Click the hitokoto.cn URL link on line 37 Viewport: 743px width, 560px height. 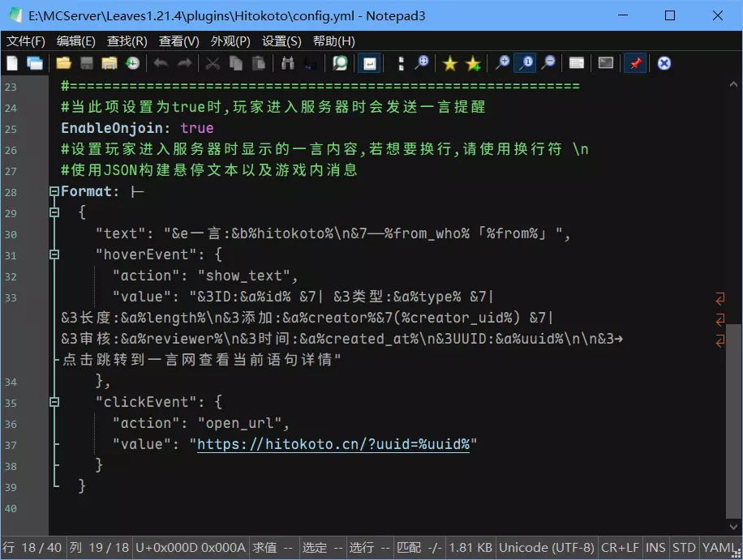[x=333, y=444]
